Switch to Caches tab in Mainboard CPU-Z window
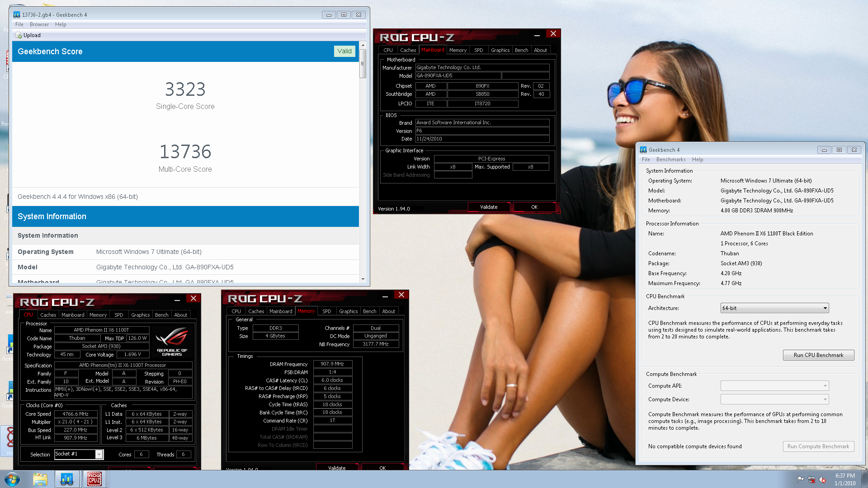Image resolution: width=868 pixels, height=488 pixels. tap(408, 50)
